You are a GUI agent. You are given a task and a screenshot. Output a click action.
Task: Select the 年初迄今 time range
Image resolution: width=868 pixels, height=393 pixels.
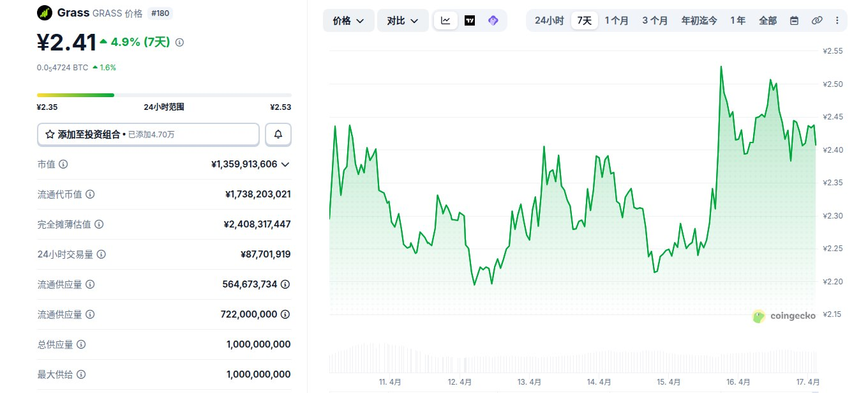pos(699,20)
